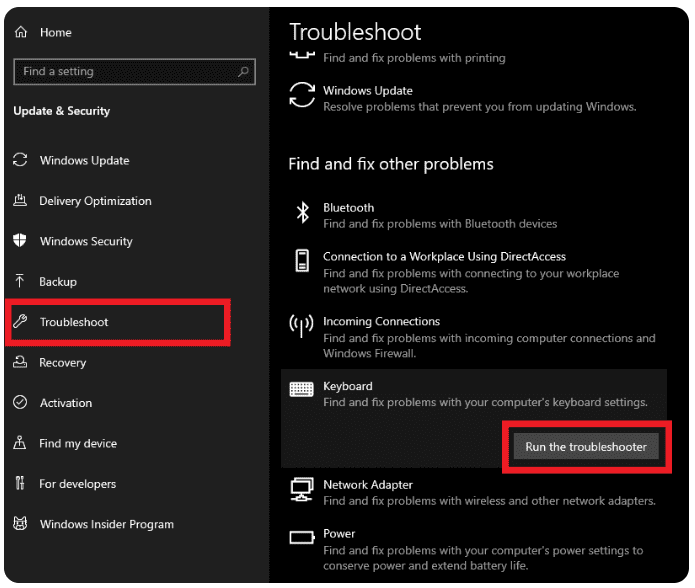Click the Keyboard troubleshooter icon

[x=301, y=389]
